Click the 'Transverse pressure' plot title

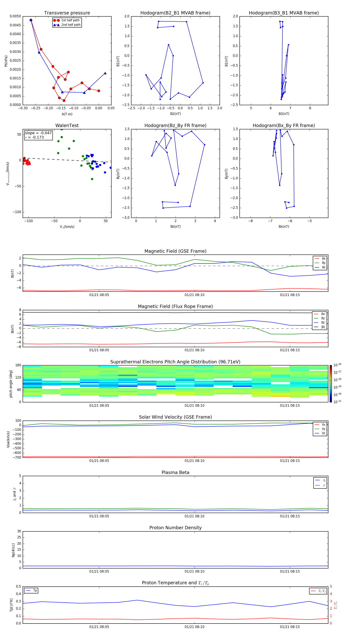(x=67, y=13)
